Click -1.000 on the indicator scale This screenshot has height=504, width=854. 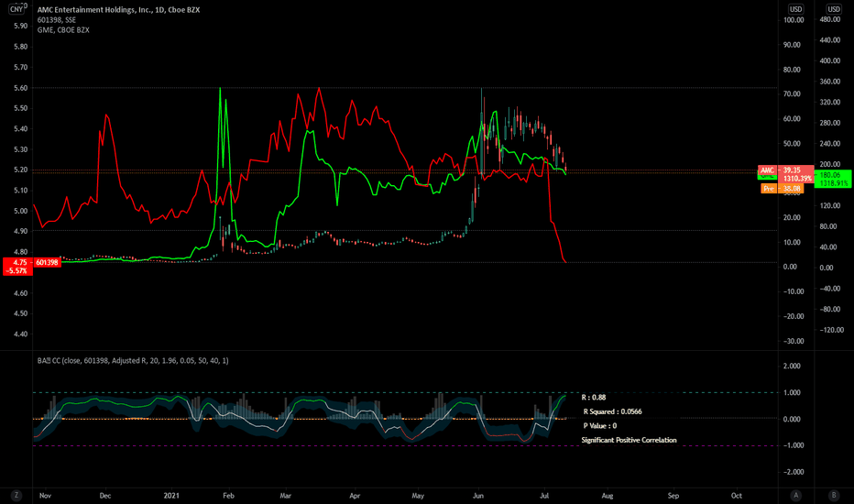pyautogui.click(x=792, y=445)
